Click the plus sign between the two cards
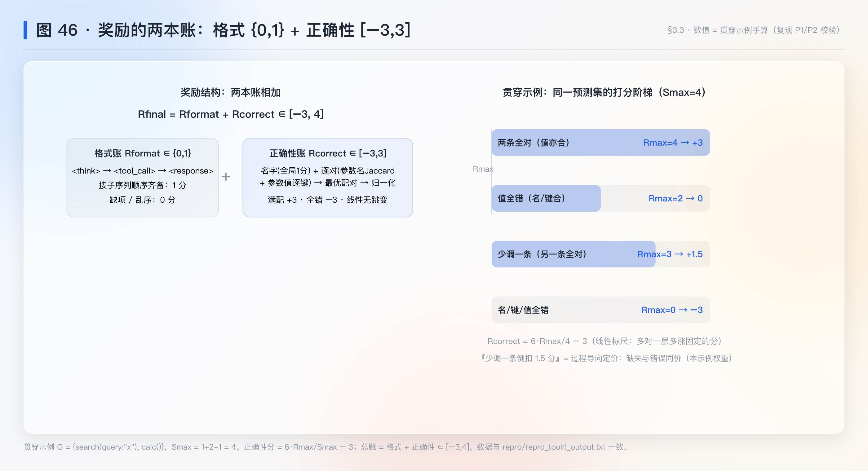The height and width of the screenshot is (471, 868). tap(226, 177)
